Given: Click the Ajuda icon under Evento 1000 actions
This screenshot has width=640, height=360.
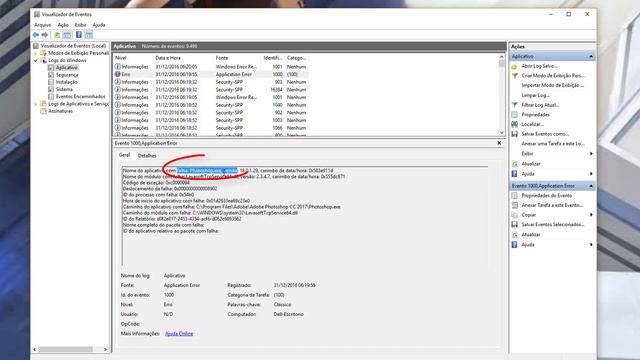Looking at the screenshot, I should pos(514,244).
